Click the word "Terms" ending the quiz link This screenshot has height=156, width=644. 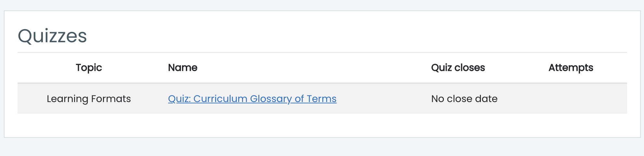[322, 99]
